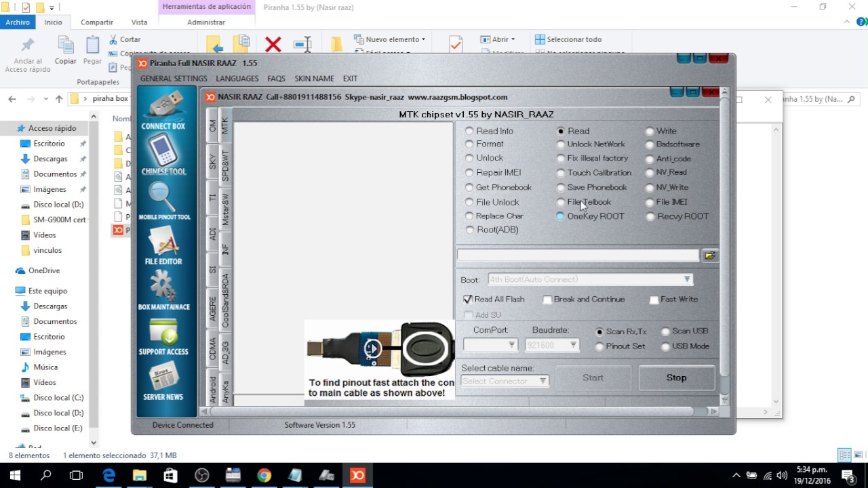The image size is (868, 488).
Task: Open the Mobile Pinout Tool magnifier icon
Action: (163, 199)
